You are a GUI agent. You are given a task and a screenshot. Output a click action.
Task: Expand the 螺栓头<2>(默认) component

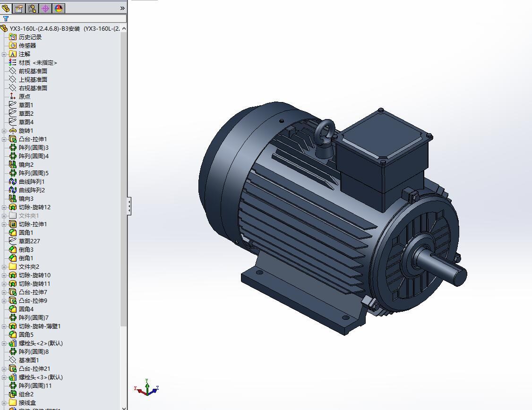pyautogui.click(x=4, y=343)
